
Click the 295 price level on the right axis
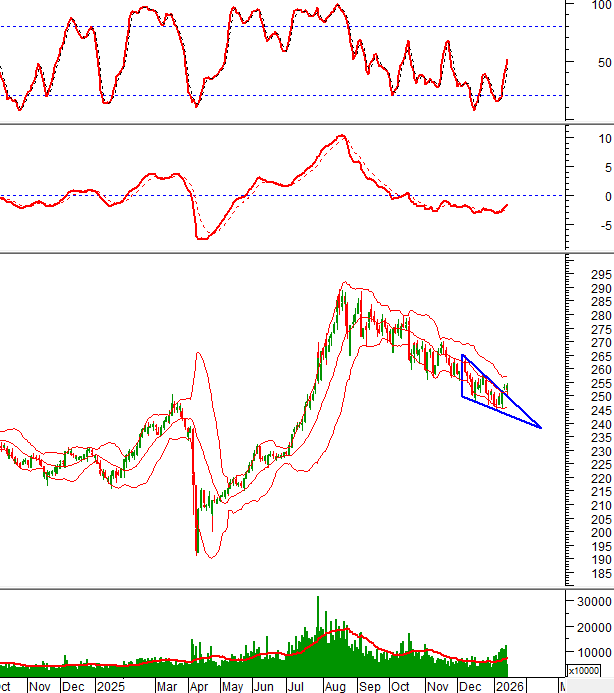click(601, 275)
